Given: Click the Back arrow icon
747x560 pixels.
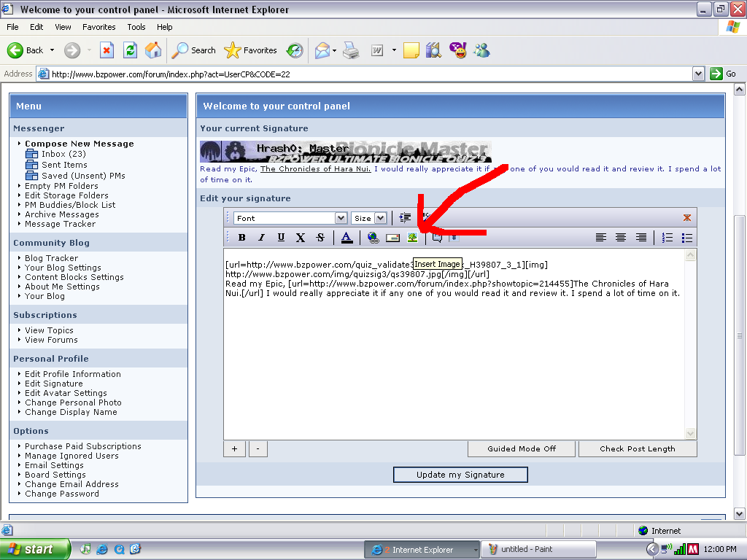Looking at the screenshot, I should tap(15, 50).
